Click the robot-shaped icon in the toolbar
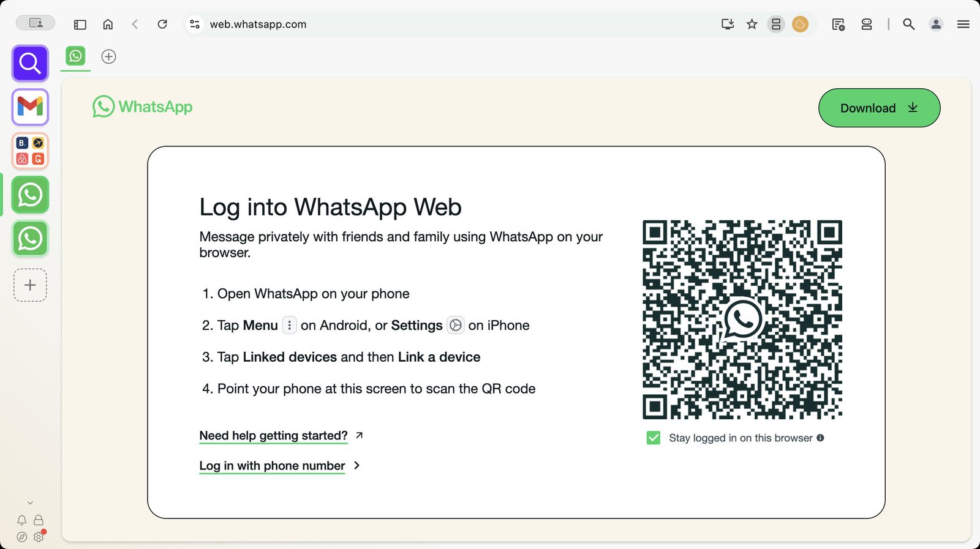The width and height of the screenshot is (980, 549). pos(867,24)
